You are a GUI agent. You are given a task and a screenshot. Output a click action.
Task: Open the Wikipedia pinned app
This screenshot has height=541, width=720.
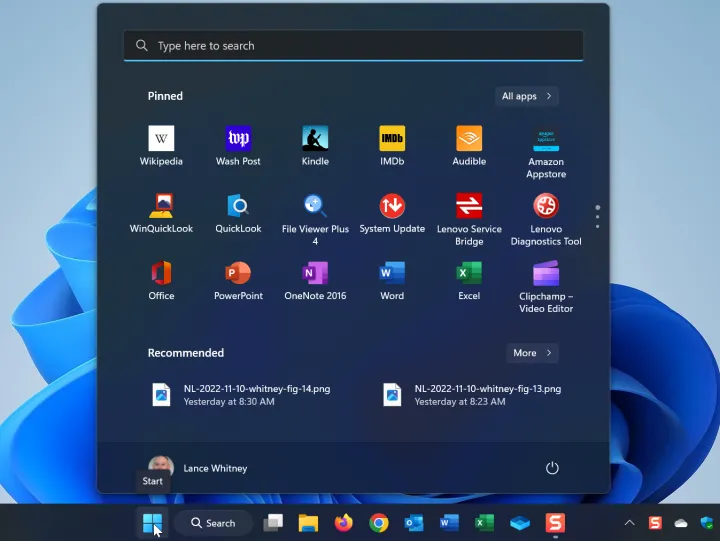pos(161,139)
